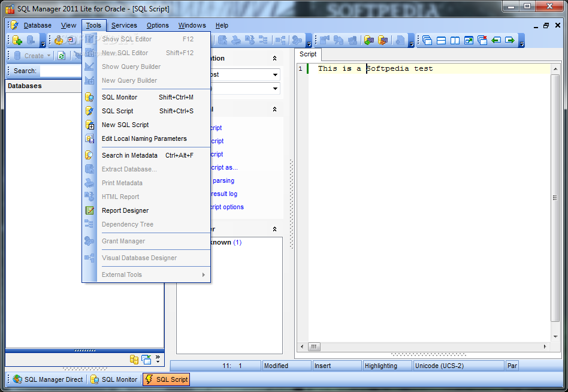Click the 'Highlighting' status bar entry

pos(387,366)
